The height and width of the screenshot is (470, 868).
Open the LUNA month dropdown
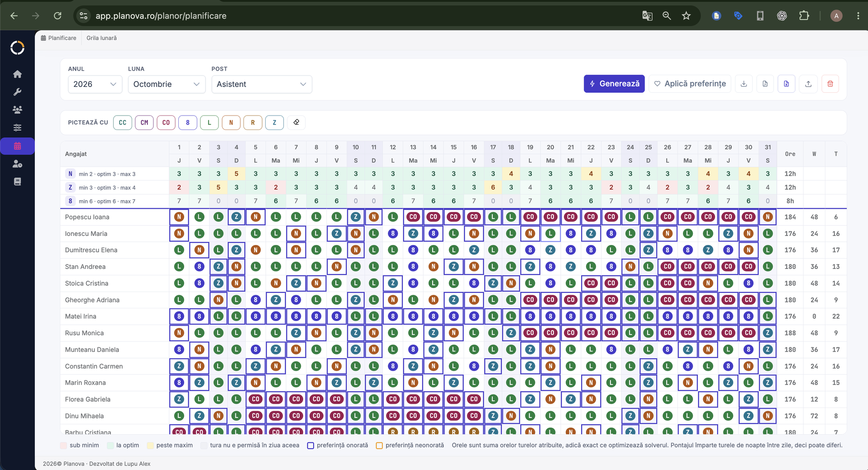point(167,84)
